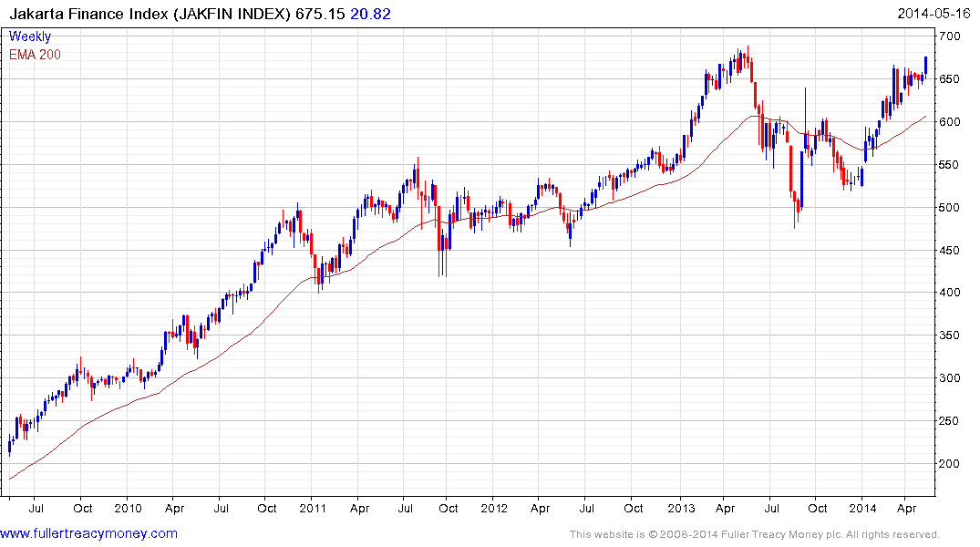Click the 'EMA 200' legend label

click(35, 55)
